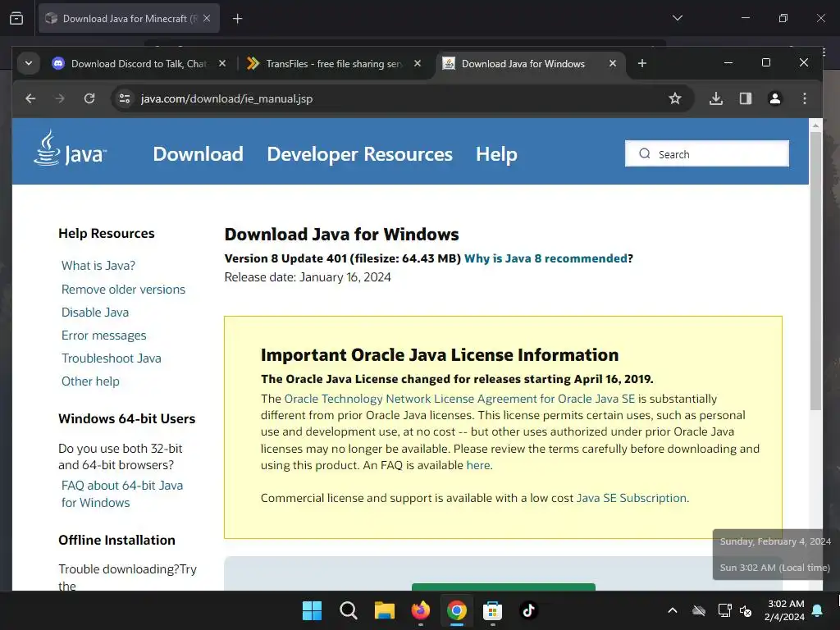Open the Chrome profile icon
Image resolution: width=840 pixels, height=630 pixels.
point(774,98)
